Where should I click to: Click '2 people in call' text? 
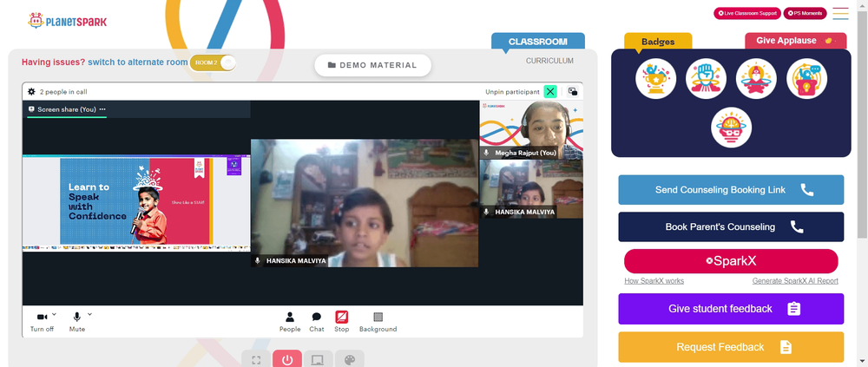63,92
